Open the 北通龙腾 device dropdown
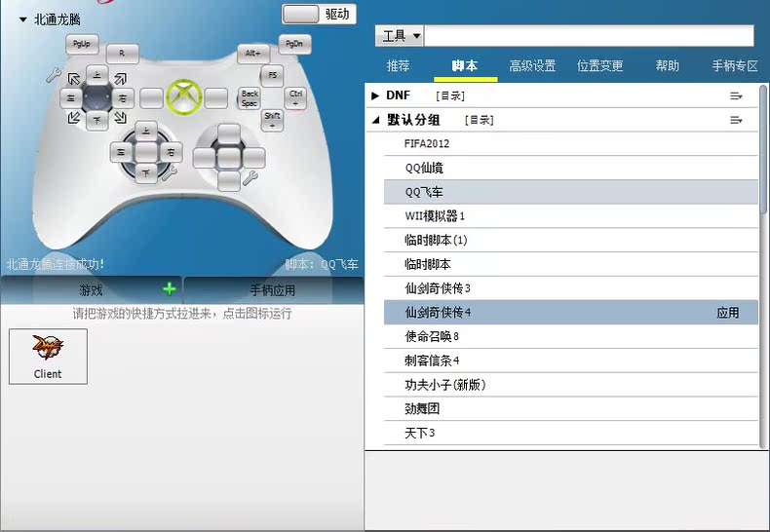Image resolution: width=770 pixels, height=532 pixels. [23, 20]
